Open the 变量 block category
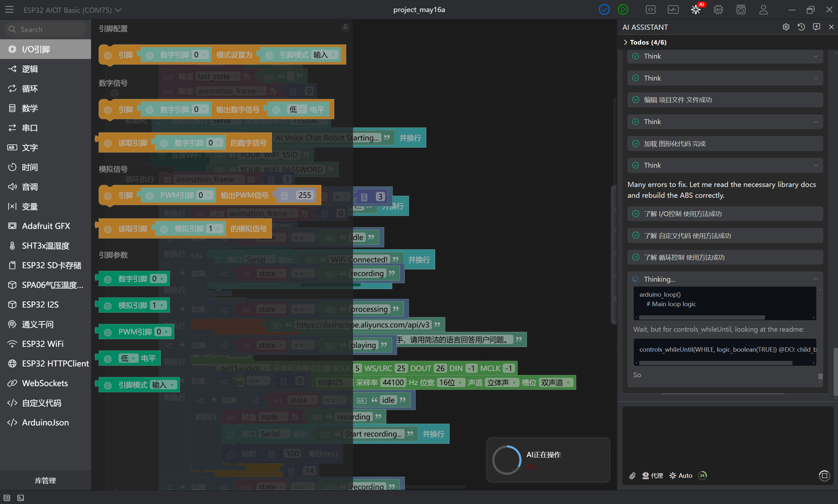 pyautogui.click(x=46, y=207)
